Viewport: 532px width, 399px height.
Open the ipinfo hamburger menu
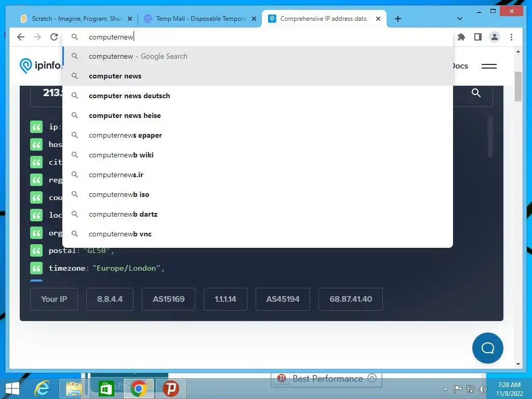click(489, 66)
